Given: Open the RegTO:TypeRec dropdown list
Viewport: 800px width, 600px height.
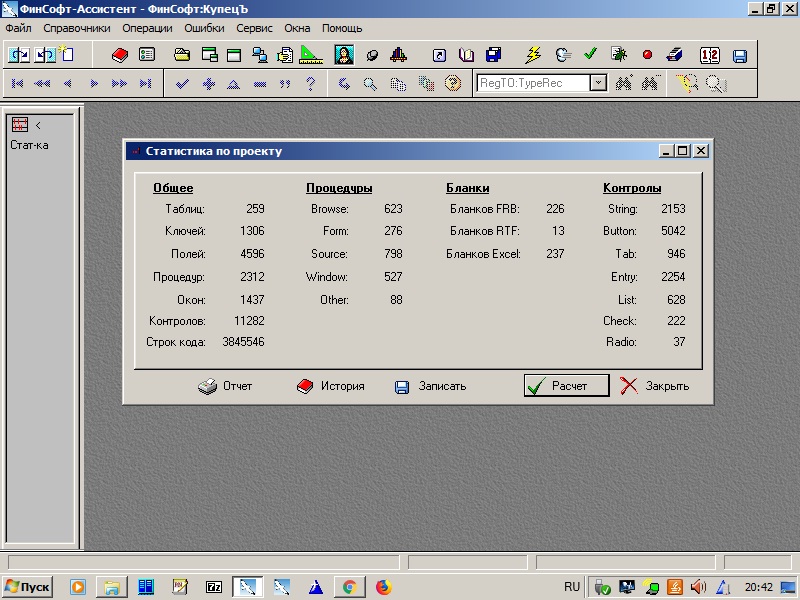Looking at the screenshot, I should tap(597, 84).
